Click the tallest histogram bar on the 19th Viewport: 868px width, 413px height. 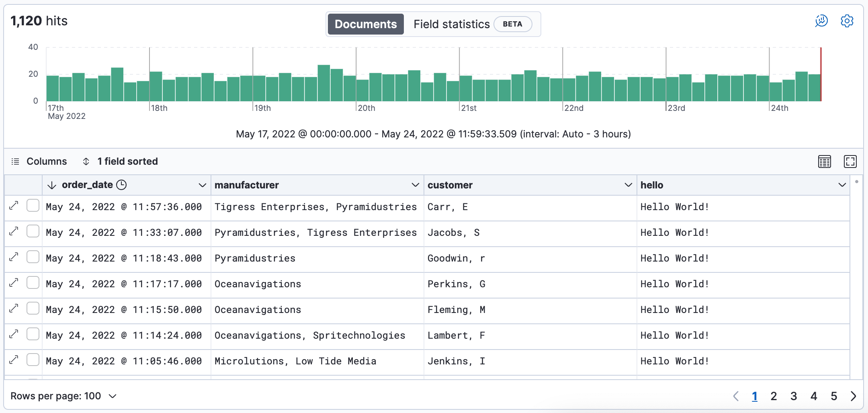(323, 83)
